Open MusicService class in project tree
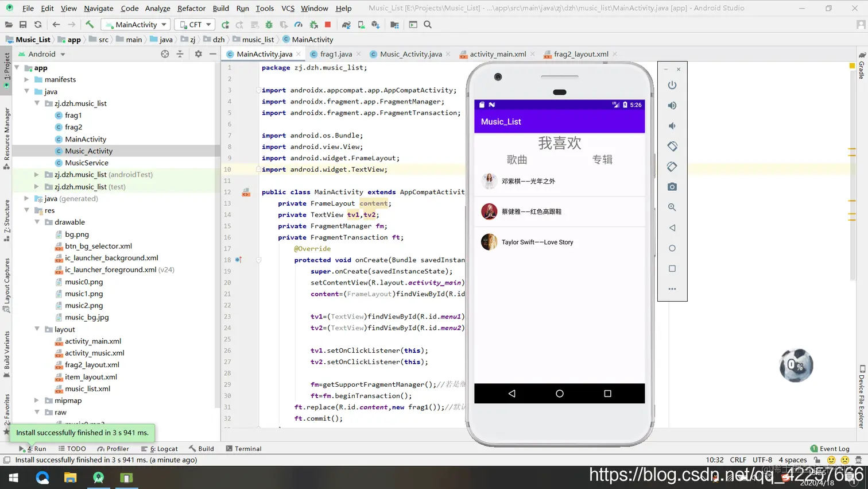Screen dimensions: 868x489 pos(87,163)
